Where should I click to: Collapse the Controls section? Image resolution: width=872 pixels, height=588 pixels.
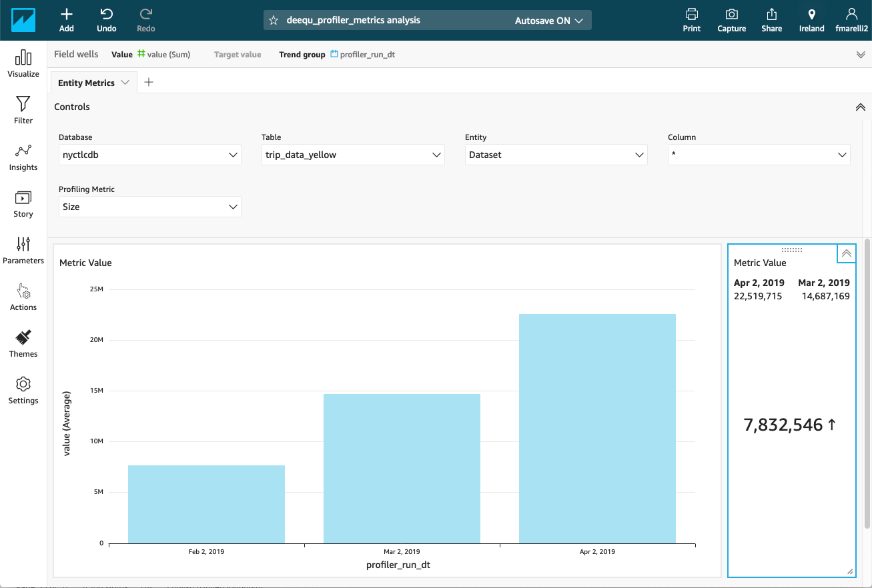coord(861,107)
